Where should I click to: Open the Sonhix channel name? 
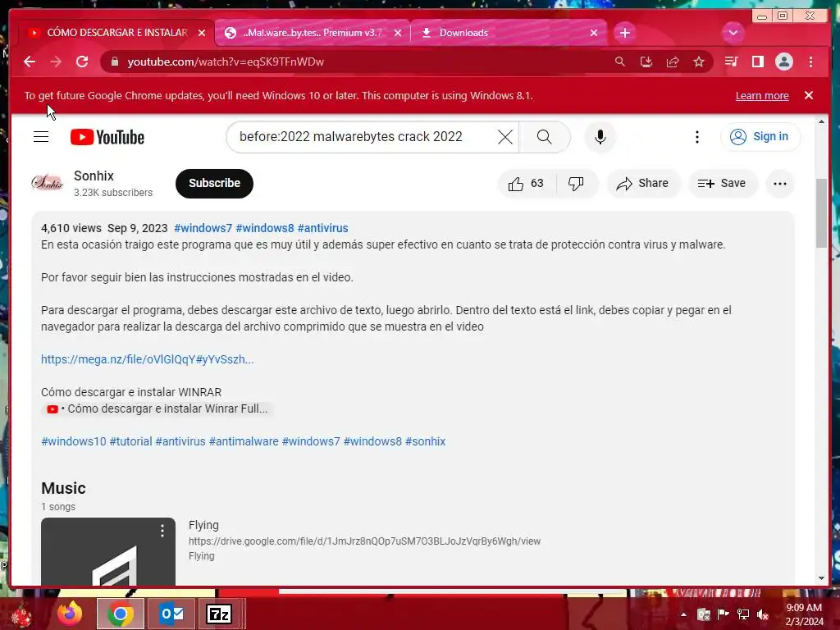coord(94,176)
